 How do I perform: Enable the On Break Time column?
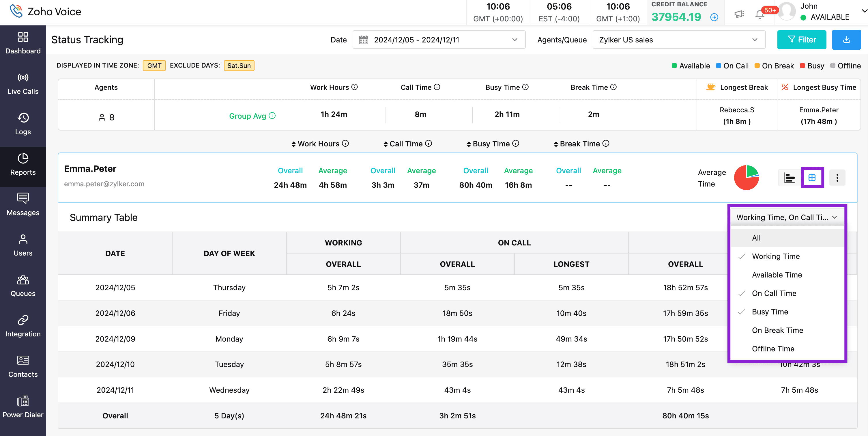(x=777, y=330)
